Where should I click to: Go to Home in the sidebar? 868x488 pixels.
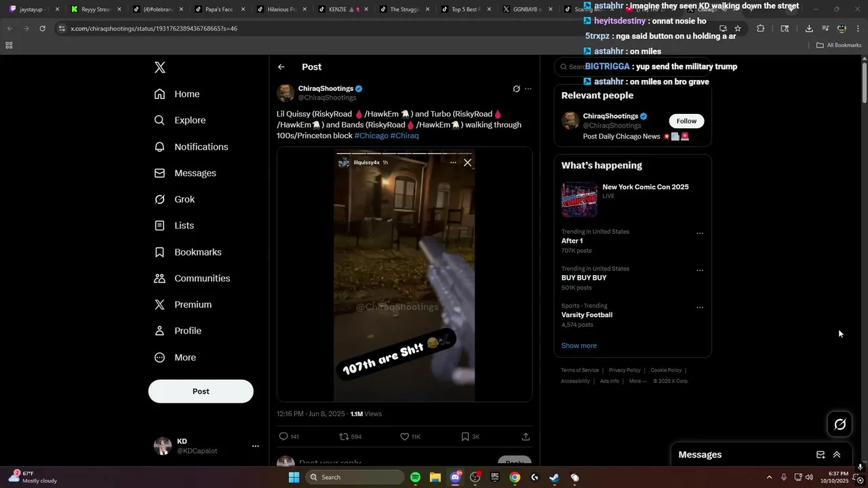point(177,94)
